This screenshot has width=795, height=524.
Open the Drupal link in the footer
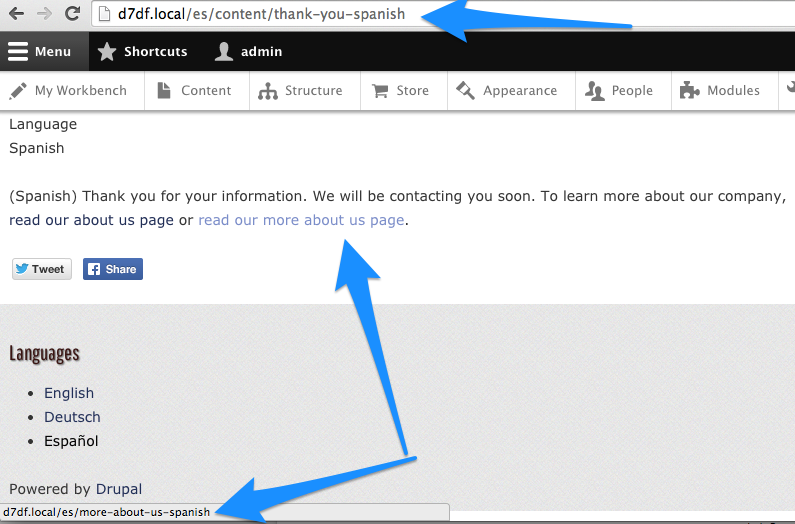click(119, 489)
